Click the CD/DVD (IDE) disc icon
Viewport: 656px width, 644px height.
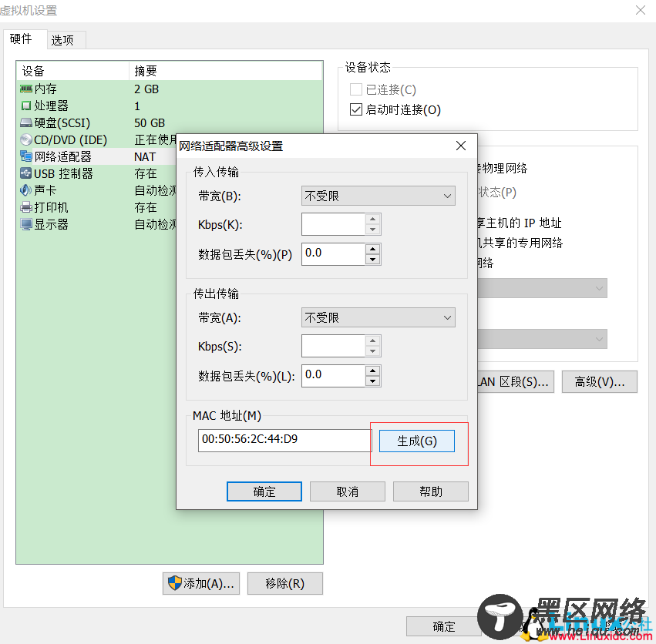click(x=26, y=139)
